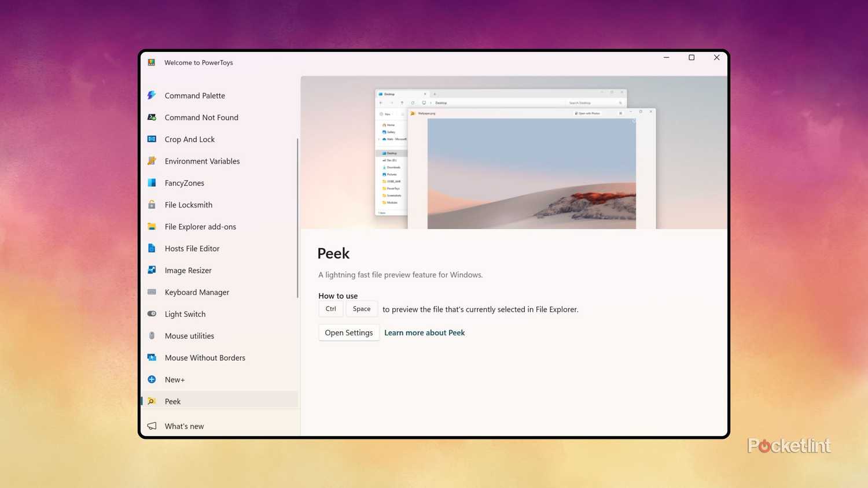
Task: Select the Light Switch icon
Action: pos(152,314)
